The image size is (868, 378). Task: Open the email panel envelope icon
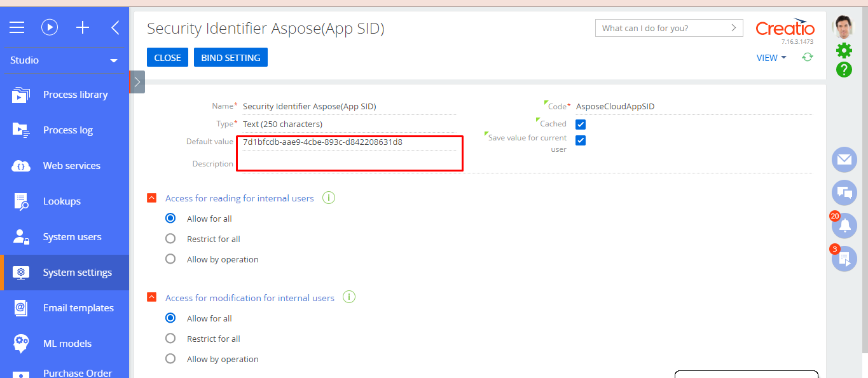click(844, 159)
